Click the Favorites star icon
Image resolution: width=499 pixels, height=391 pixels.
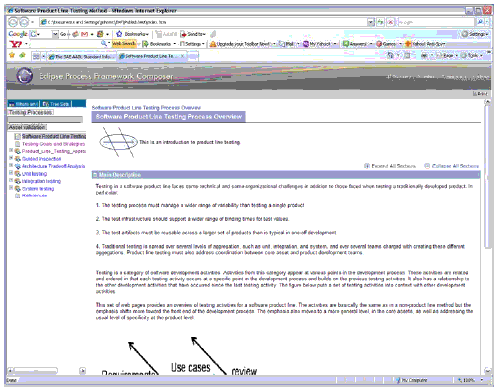point(12,55)
